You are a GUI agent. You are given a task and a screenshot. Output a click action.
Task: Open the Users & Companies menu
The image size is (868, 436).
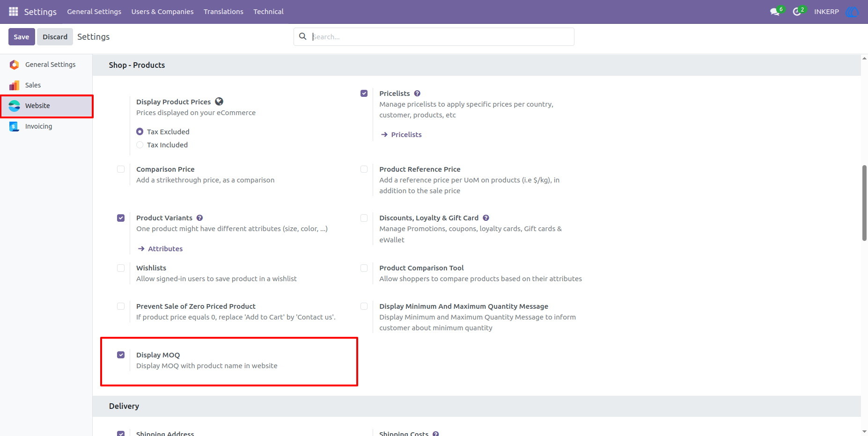(x=162, y=12)
